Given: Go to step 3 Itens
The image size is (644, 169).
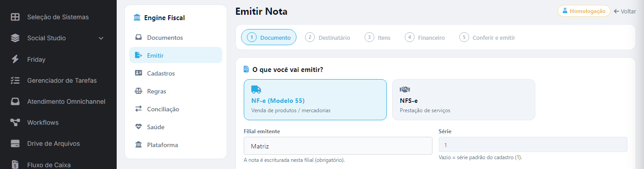Looking at the screenshot, I should click(x=377, y=38).
